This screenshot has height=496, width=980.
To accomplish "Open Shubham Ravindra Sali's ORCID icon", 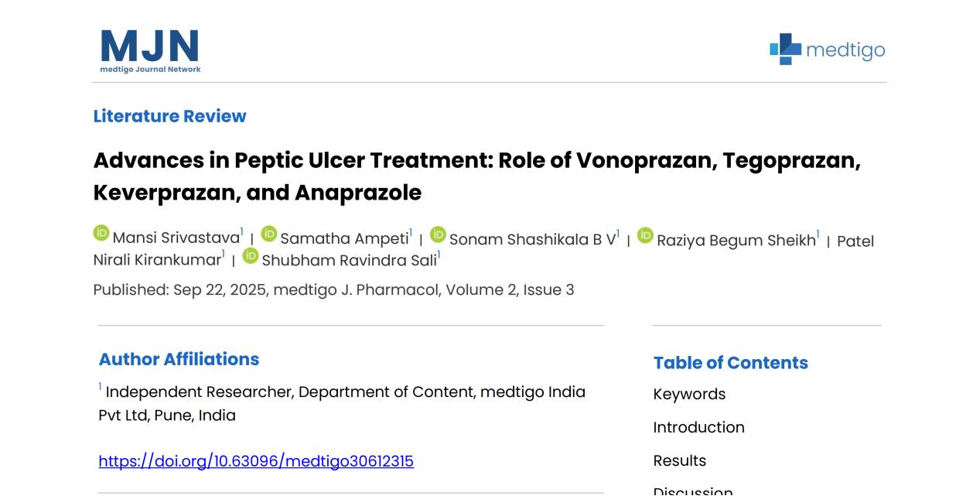I will coord(251,255).
